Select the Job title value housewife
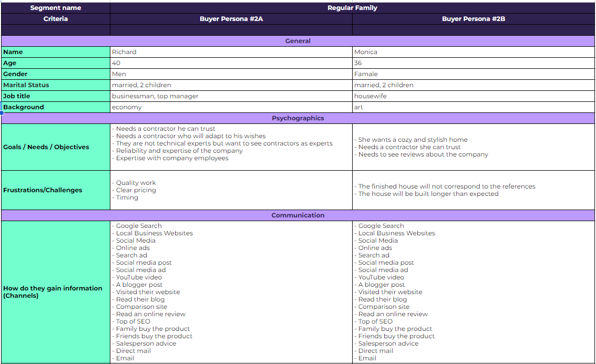The width and height of the screenshot is (596, 364). click(x=473, y=96)
